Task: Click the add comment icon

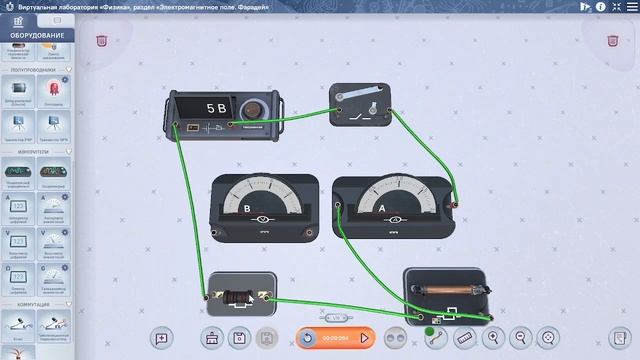Action: click(x=162, y=338)
